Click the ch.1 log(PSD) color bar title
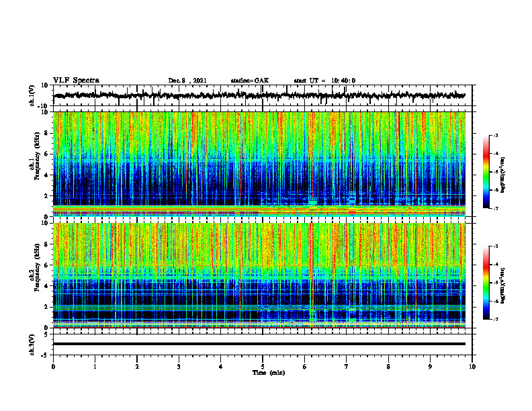This screenshot has width=532, height=411. click(503, 175)
